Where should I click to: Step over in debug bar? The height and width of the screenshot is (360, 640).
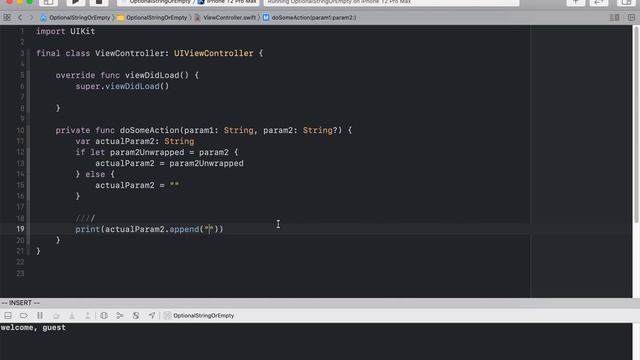click(56, 316)
